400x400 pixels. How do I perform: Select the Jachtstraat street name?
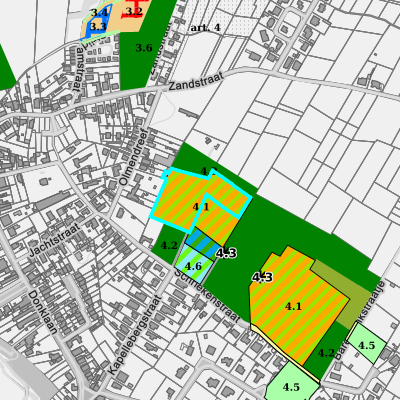click(x=55, y=240)
